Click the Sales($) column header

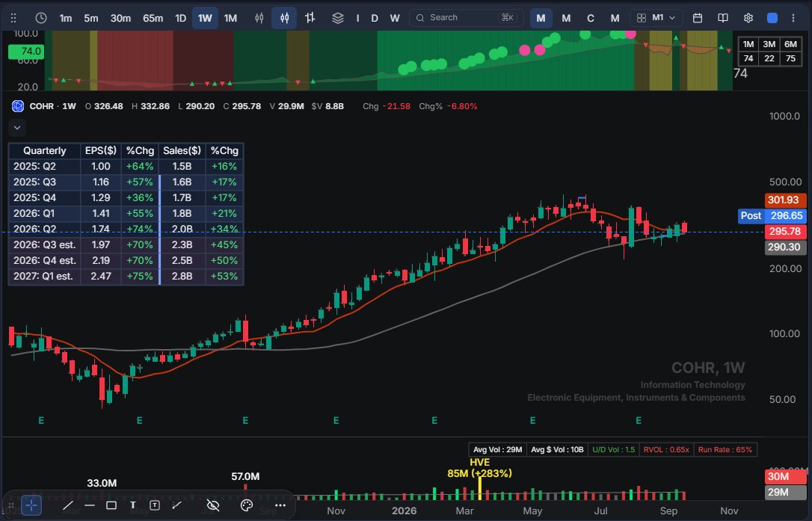182,151
